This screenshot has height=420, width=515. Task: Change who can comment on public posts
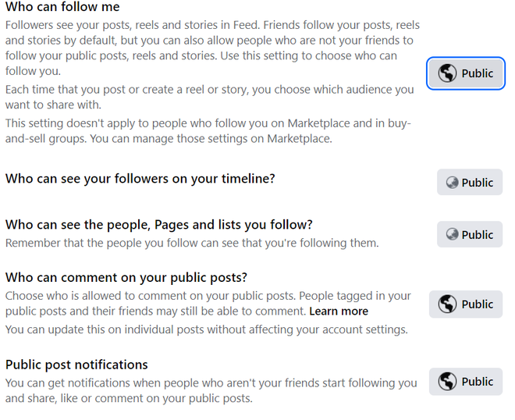click(466, 304)
